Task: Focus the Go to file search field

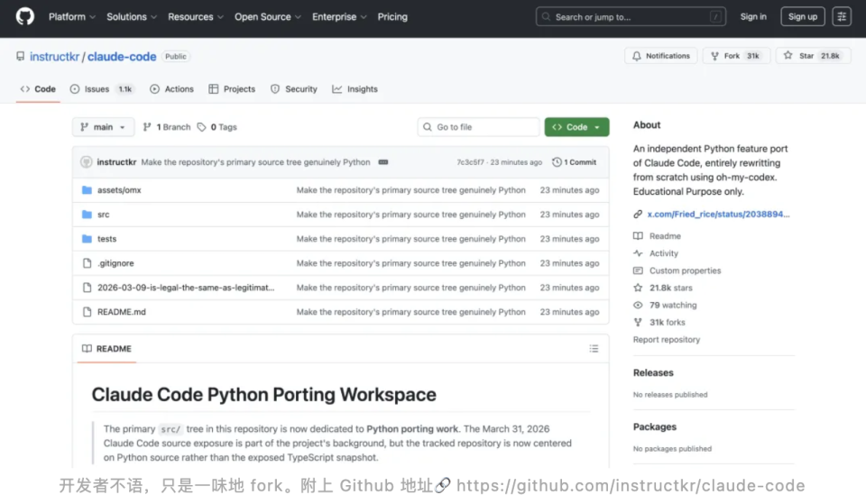Action: (x=478, y=127)
